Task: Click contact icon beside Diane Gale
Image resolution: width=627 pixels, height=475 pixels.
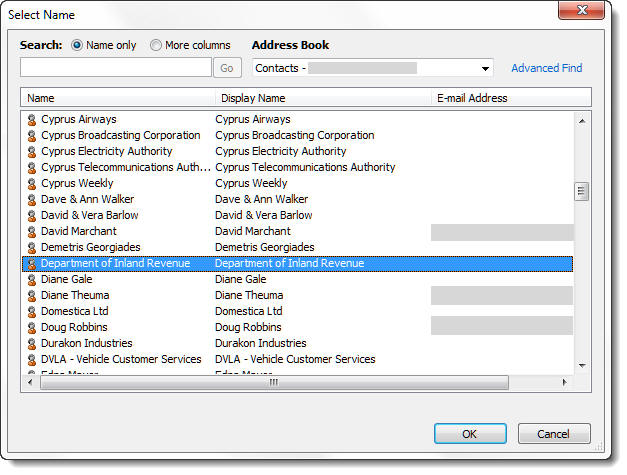Action: click(32, 279)
